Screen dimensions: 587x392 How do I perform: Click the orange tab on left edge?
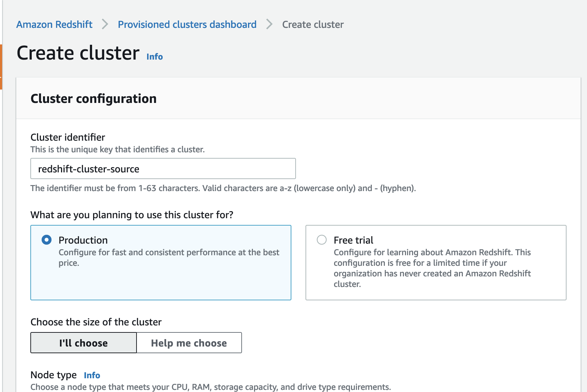tap(1, 67)
